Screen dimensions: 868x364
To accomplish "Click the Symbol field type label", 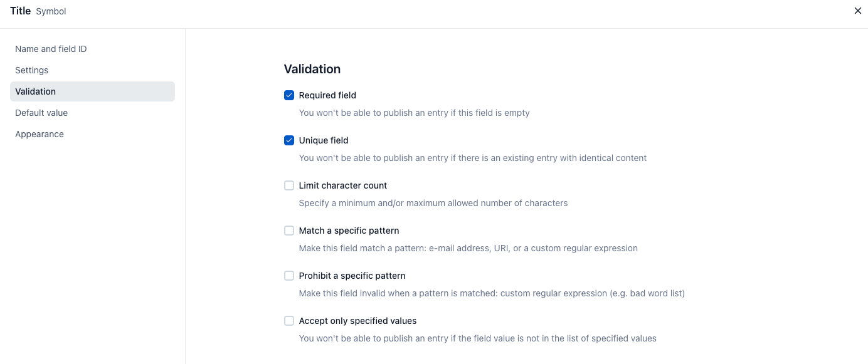I will [x=50, y=11].
